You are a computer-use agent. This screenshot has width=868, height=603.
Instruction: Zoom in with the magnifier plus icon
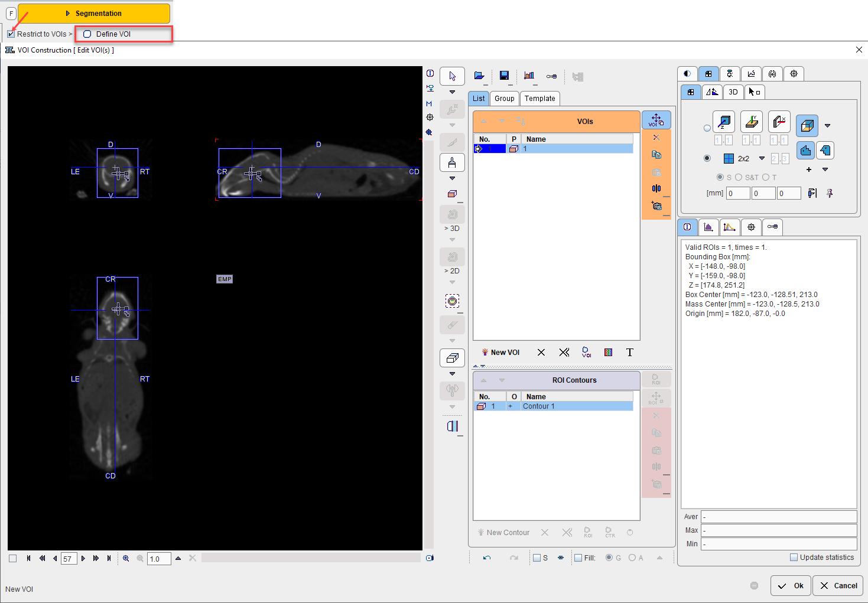126,558
